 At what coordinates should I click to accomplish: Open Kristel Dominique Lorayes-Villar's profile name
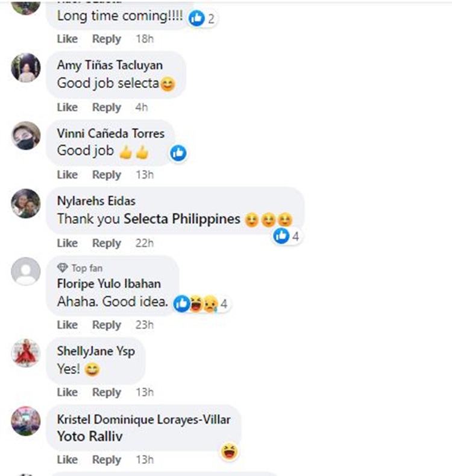pos(144,419)
